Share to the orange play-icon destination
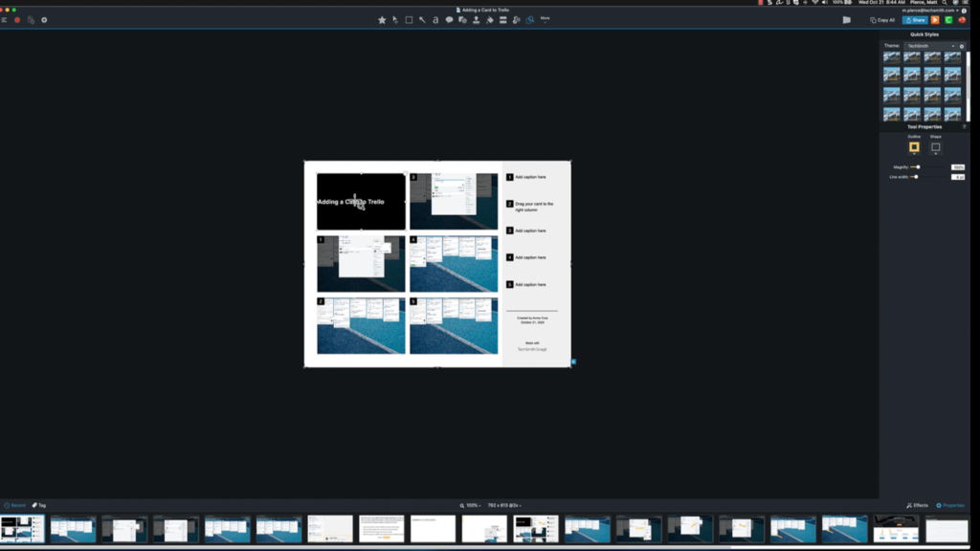The width and height of the screenshot is (980, 551). coord(935,20)
